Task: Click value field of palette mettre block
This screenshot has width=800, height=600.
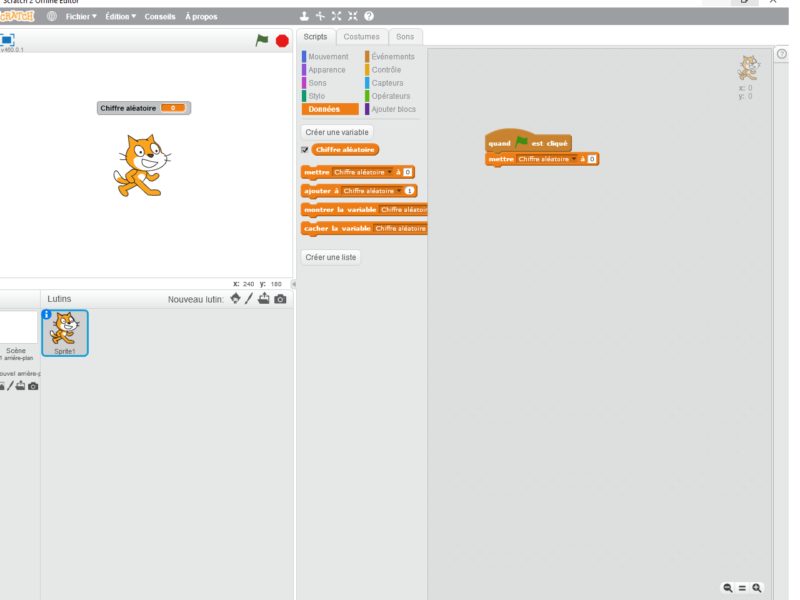Action: click(408, 172)
